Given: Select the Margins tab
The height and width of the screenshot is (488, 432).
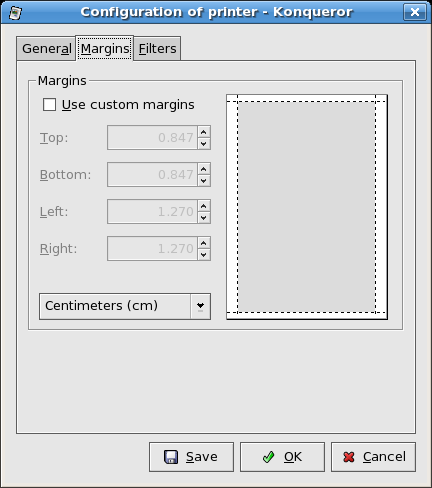Looking at the screenshot, I should 105,48.
